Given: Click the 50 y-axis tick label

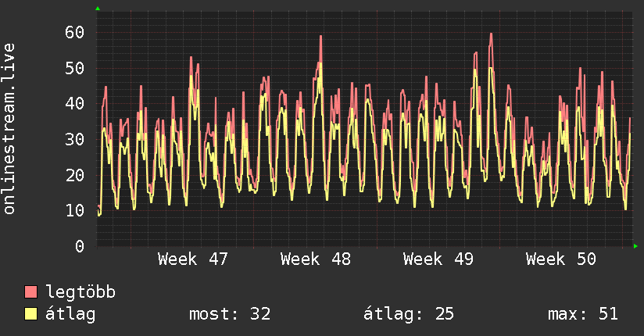Looking at the screenshot, I should click(75, 68).
